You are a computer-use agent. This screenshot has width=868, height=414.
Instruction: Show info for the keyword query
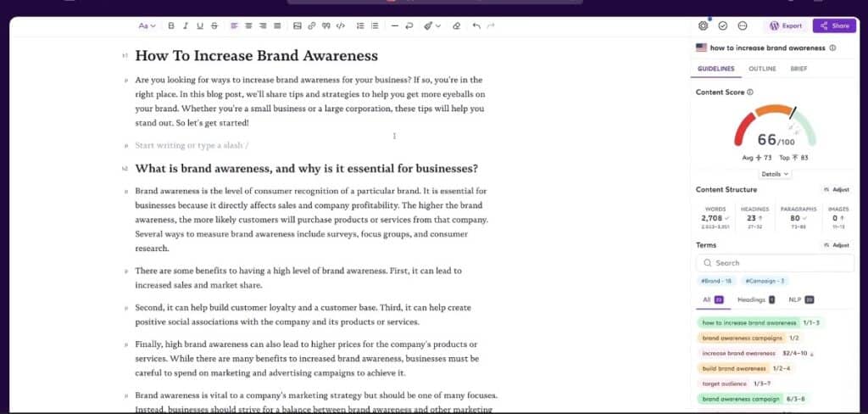832,48
